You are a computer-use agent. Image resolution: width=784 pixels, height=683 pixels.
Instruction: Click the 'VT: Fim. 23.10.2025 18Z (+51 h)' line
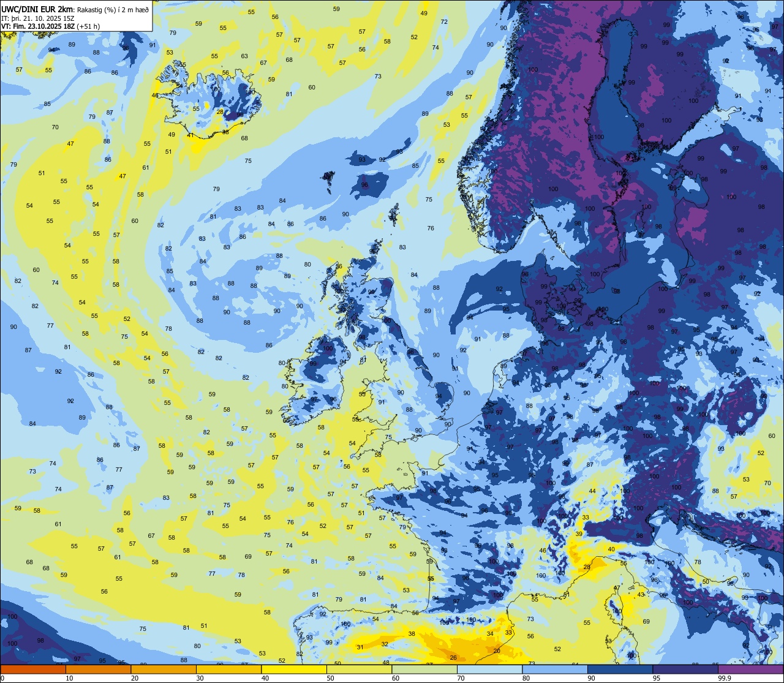(51, 26)
